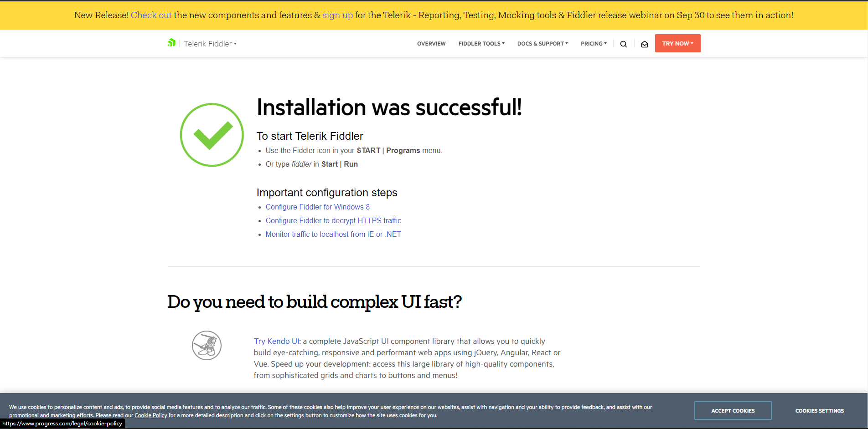Image resolution: width=868 pixels, height=429 pixels.
Task: Open Cookies Settings
Action: coord(820,411)
